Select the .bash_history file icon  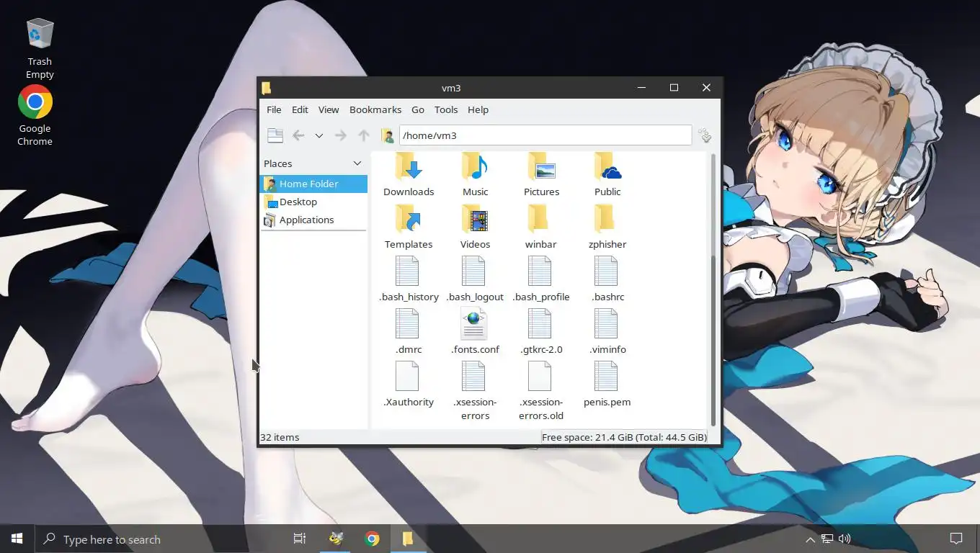(407, 271)
